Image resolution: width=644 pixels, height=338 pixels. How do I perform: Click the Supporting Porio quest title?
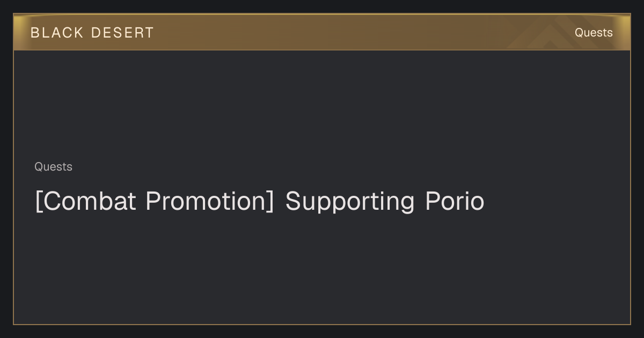coord(260,201)
